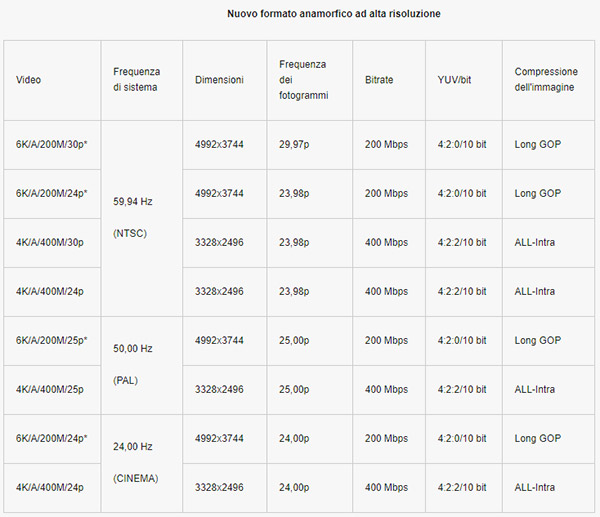The image size is (600, 517).
Task: Select the "(NTSC)" label
Action: 132,233
